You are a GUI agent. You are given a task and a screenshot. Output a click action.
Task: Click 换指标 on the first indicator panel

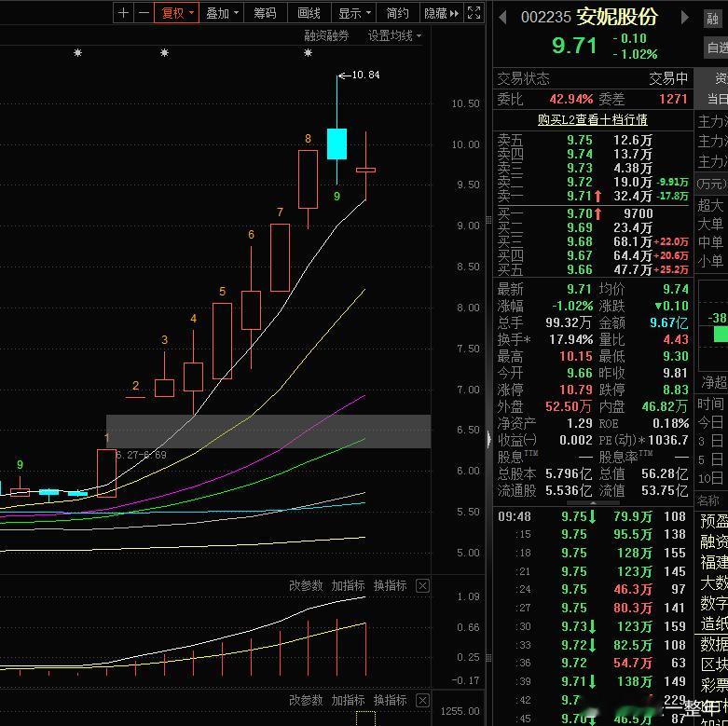[390, 586]
